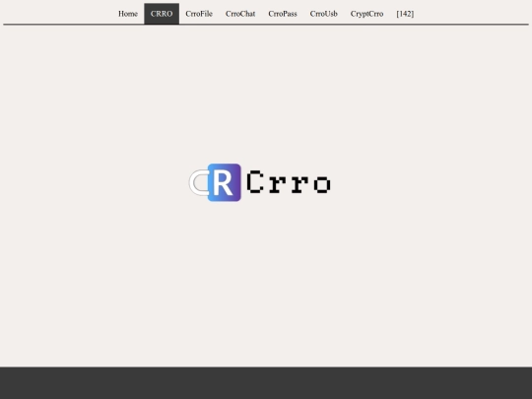Viewport: 532px width, 399px height.
Task: Navigate to CrroUsb
Action: pos(324,14)
